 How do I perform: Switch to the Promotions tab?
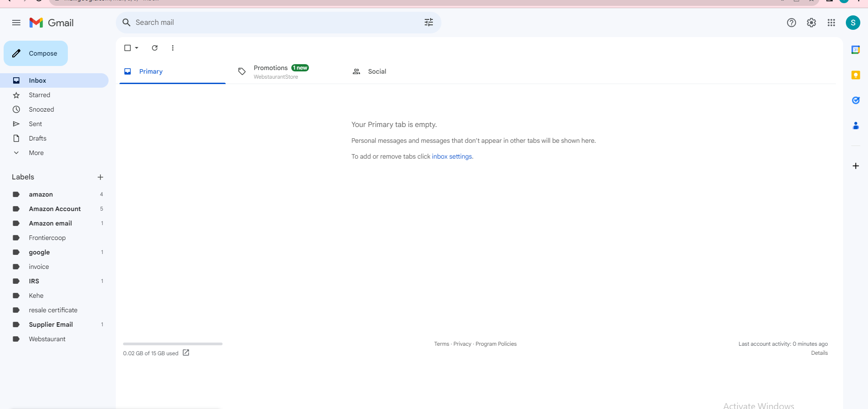[x=287, y=71]
